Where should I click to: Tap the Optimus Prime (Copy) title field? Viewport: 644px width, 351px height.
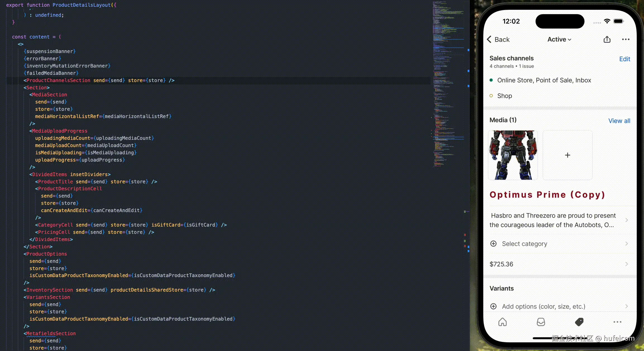tap(547, 194)
